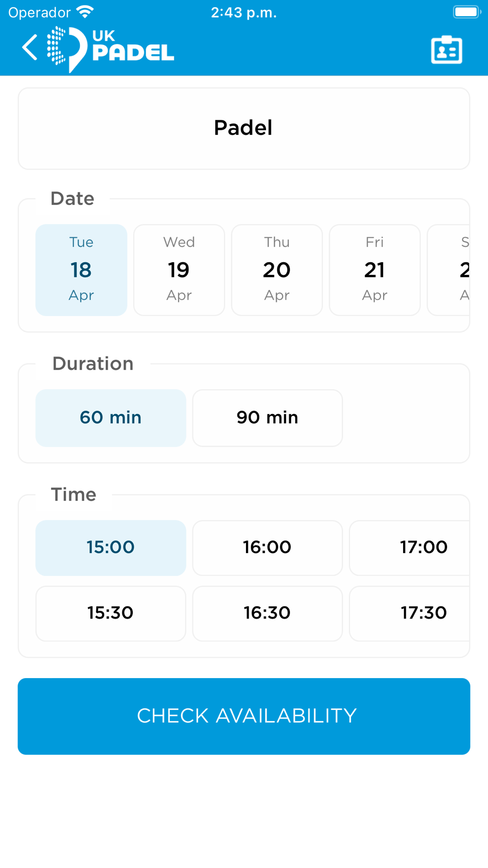Select the Padel sport card
The height and width of the screenshot is (868, 488).
[x=244, y=128]
